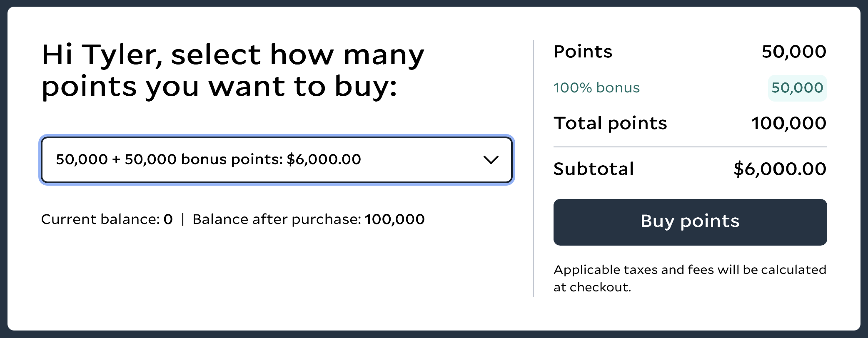Click the 100% bonus label
The image size is (868, 338).
(x=596, y=88)
